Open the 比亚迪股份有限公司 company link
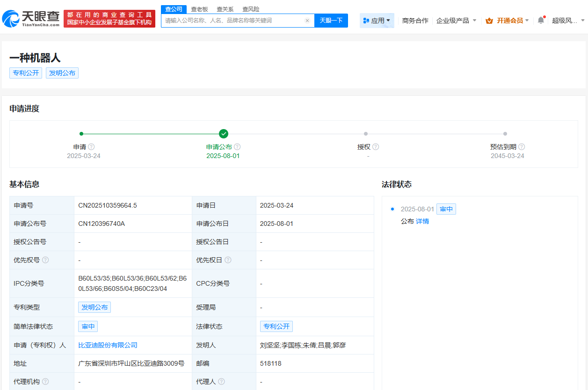588x390 pixels. pos(109,345)
